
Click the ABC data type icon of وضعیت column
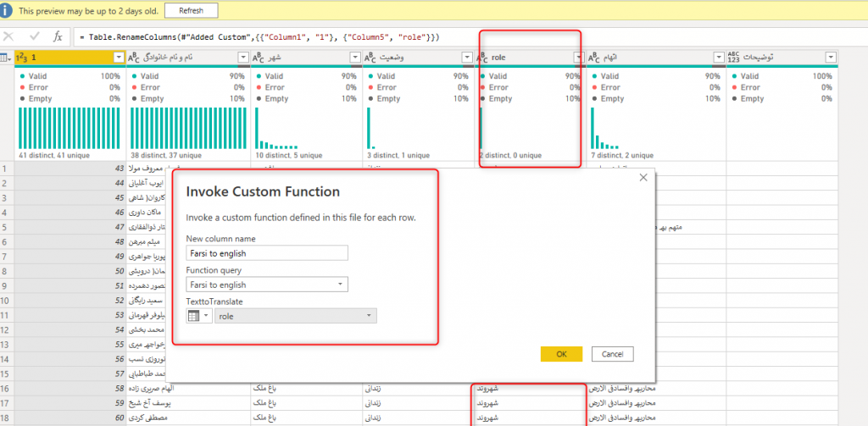[370, 57]
